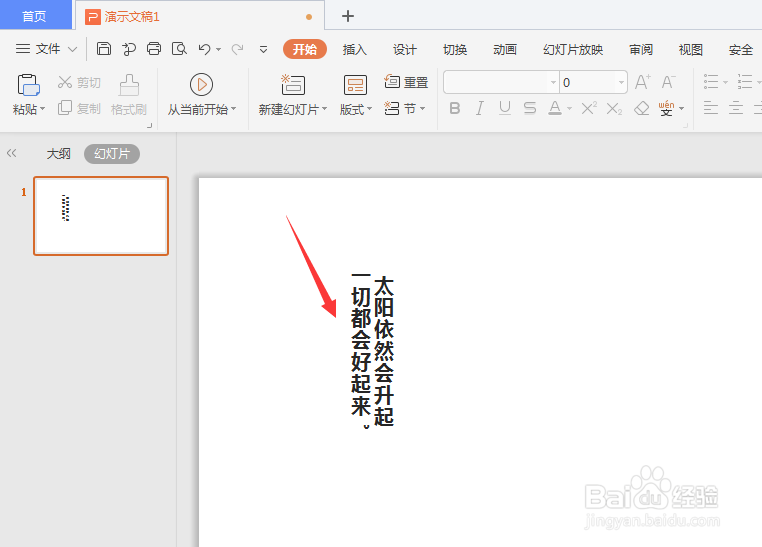Open font size dropdown arrow

tap(621, 83)
